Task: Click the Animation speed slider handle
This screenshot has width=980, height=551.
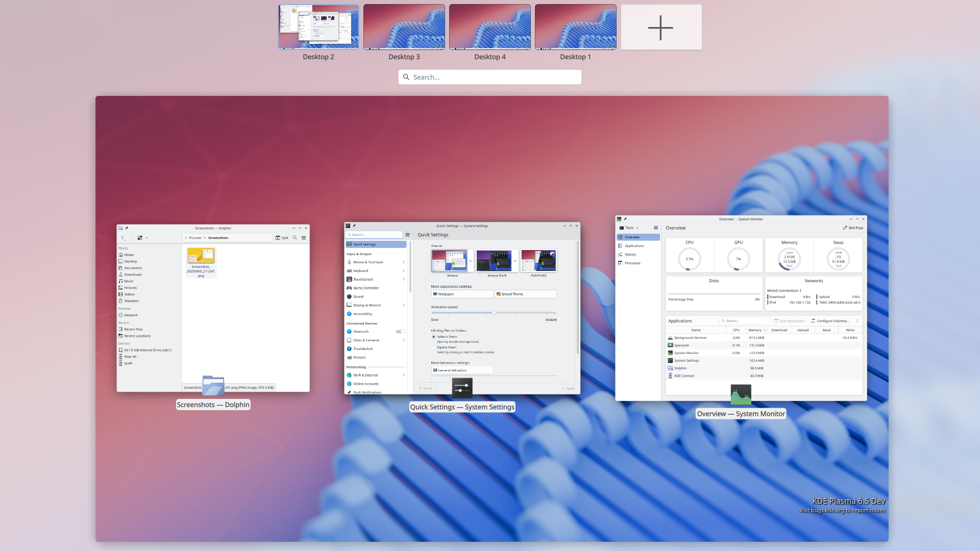Action: point(494,313)
